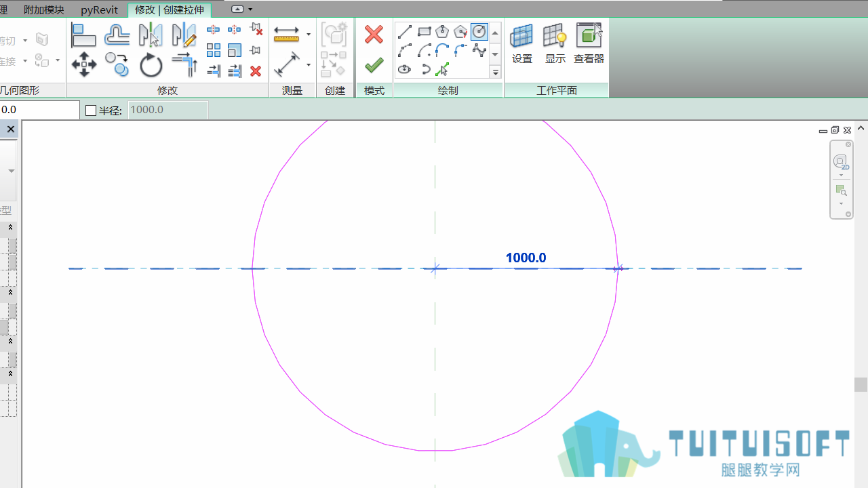The height and width of the screenshot is (488, 868).
Task: Cancel edit mode with red X
Action: [x=374, y=34]
